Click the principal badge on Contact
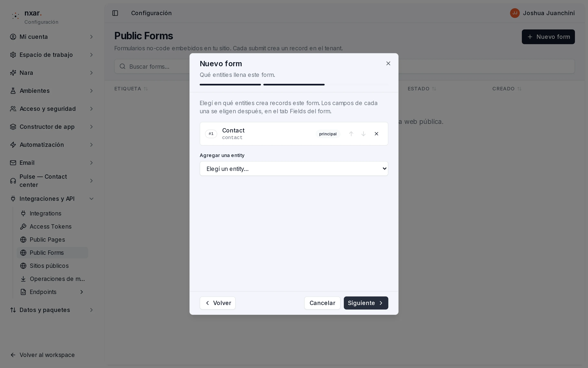Image resolution: width=588 pixels, height=368 pixels. 328,134
